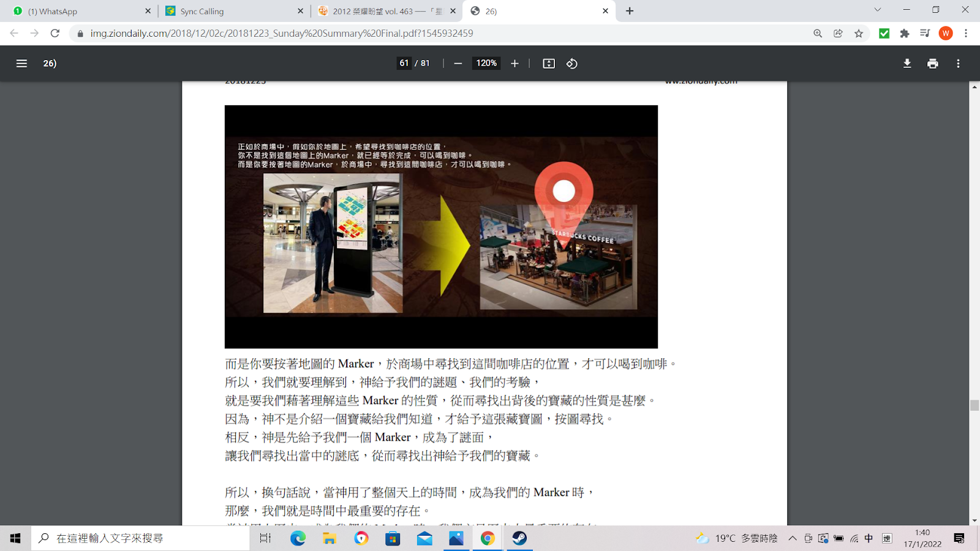Screen dimensions: 980x551
Task: Switch to the WhatsApp tab
Action: (80, 11)
